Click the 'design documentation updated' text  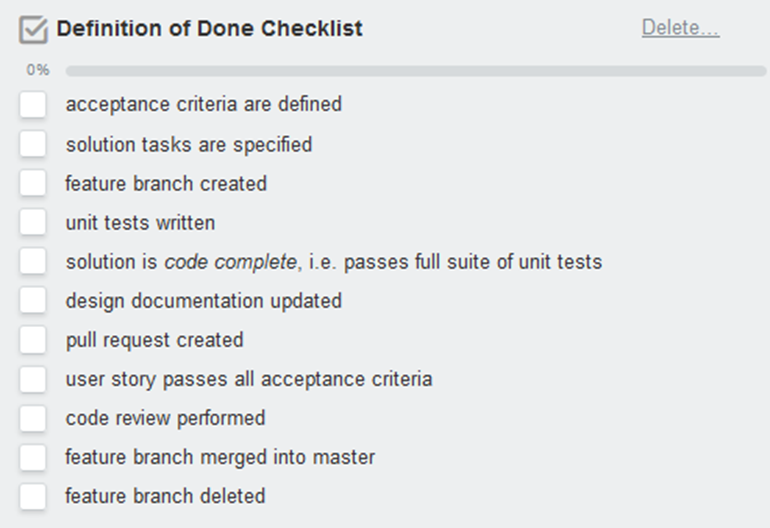pos(203,301)
